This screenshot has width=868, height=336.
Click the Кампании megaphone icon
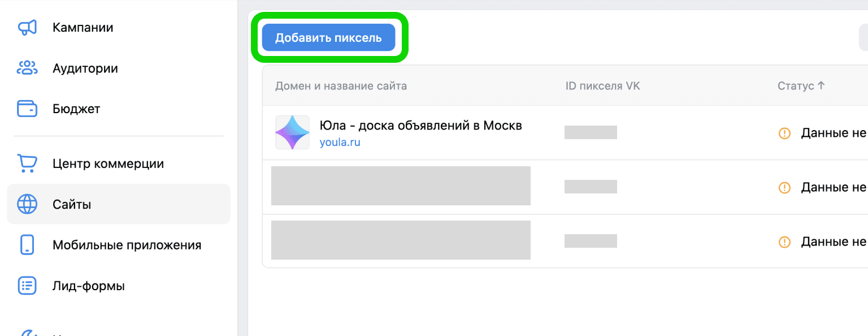[27, 28]
